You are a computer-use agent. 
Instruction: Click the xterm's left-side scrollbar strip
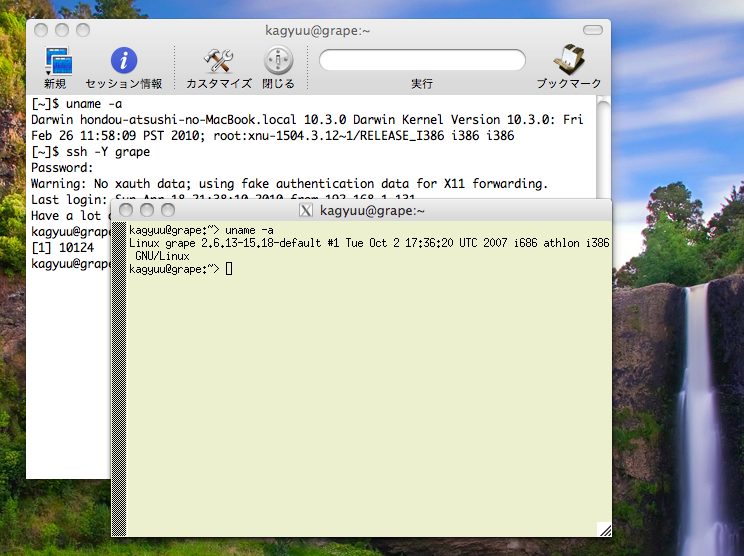pos(118,380)
